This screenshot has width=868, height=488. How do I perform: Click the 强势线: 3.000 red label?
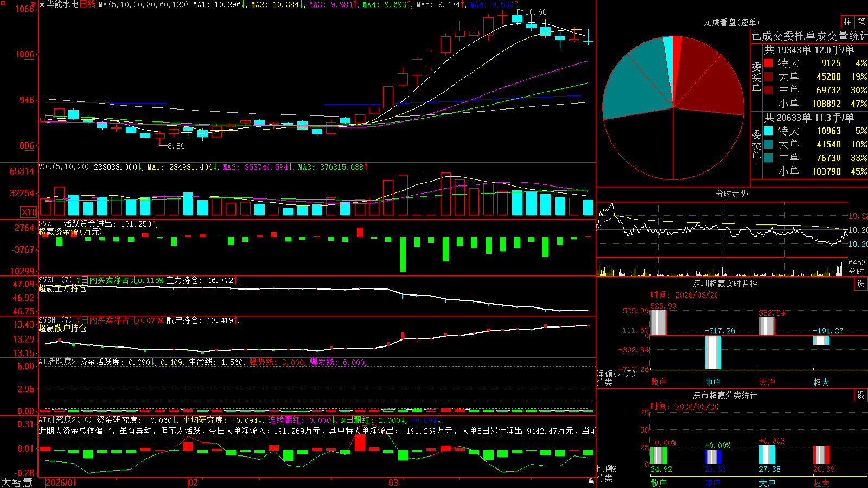277,362
